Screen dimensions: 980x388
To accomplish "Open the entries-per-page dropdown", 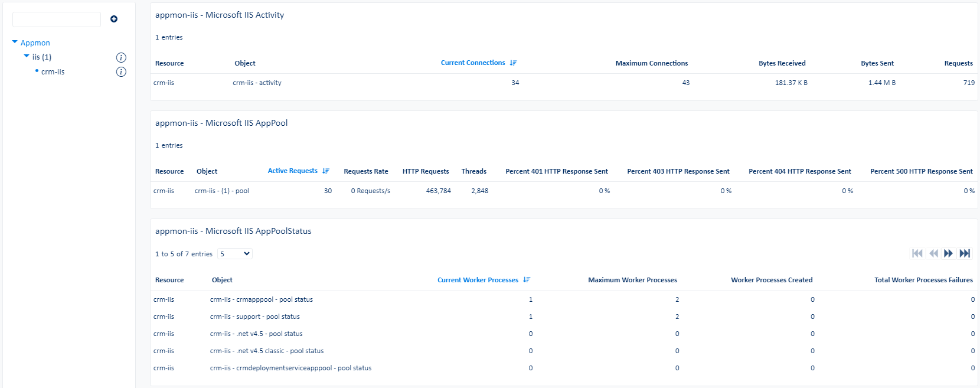I will tap(235, 254).
